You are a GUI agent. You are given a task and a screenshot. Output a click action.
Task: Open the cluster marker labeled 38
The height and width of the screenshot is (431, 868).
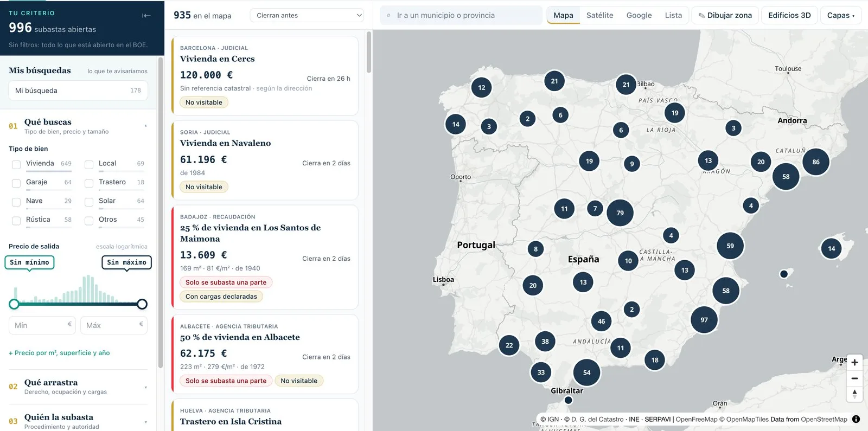(x=545, y=342)
